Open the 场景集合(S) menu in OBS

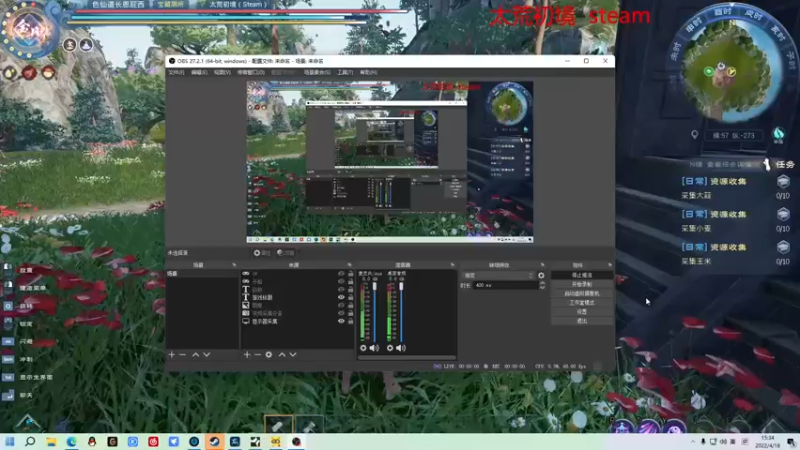(x=317, y=72)
